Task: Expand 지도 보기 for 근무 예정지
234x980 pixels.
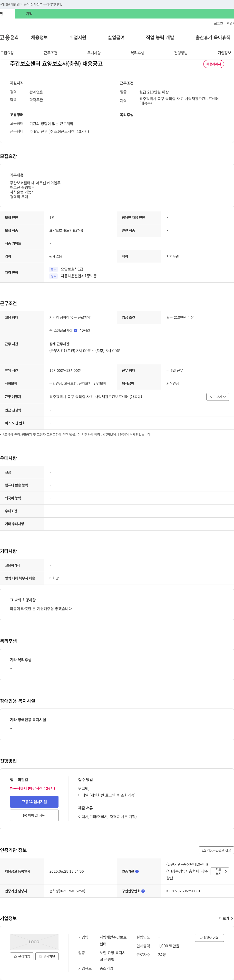Action: [x=218, y=397]
